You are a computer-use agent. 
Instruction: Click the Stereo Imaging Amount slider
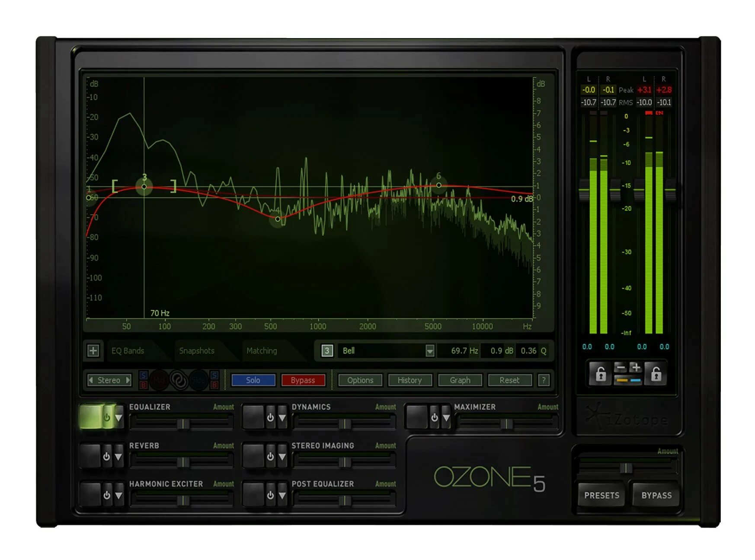point(345,462)
